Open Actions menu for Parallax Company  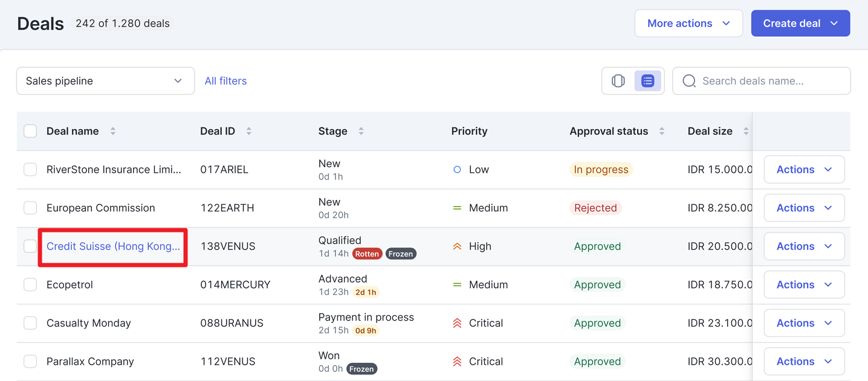[804, 362]
